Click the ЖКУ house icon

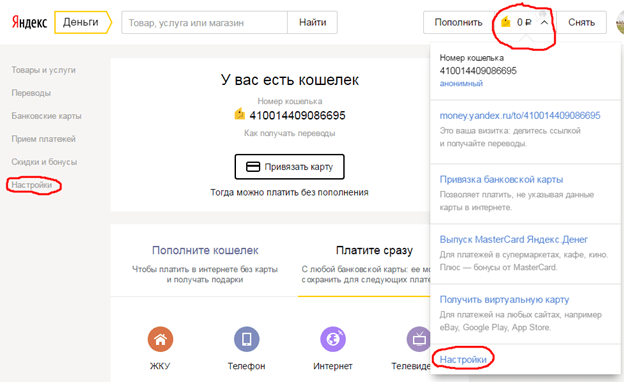(160, 339)
